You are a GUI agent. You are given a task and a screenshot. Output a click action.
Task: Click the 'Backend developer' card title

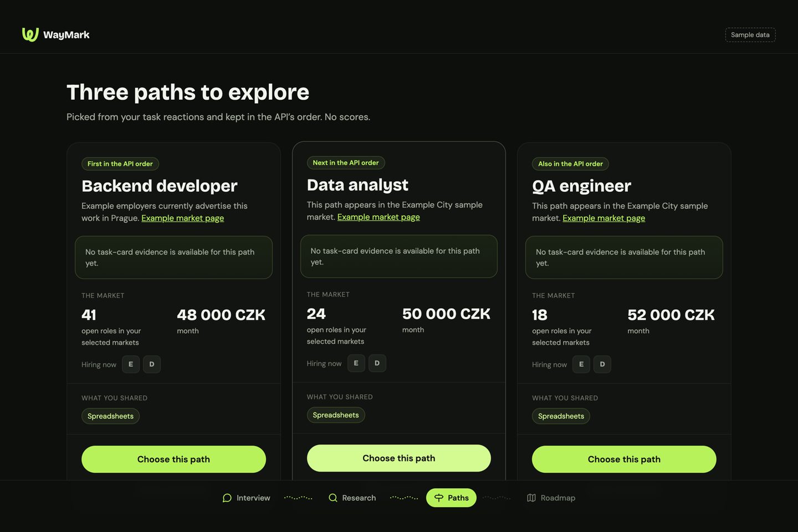[x=160, y=186]
